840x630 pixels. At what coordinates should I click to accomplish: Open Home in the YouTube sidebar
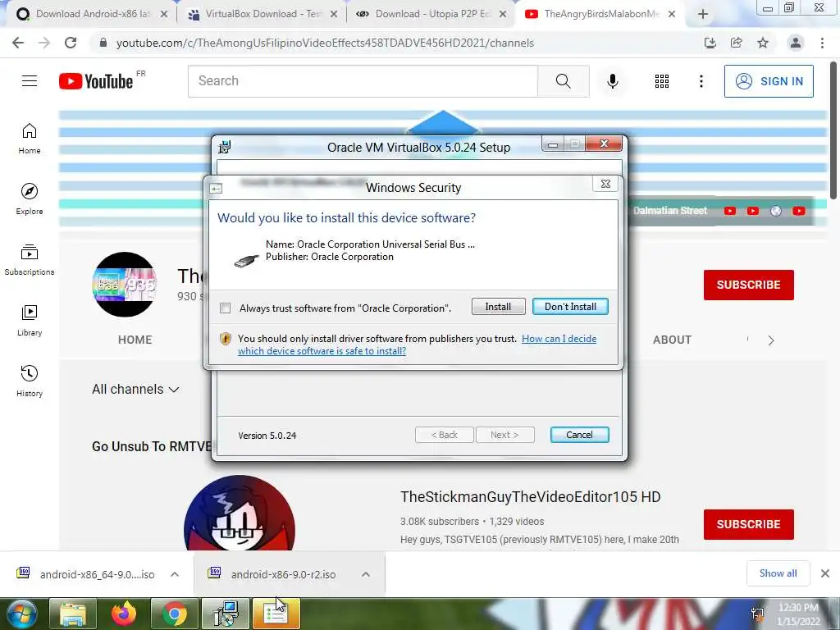click(x=30, y=139)
